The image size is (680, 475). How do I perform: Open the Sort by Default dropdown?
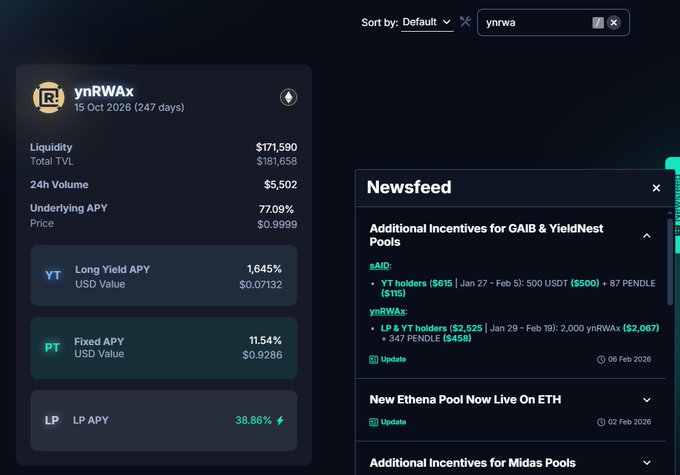click(427, 22)
